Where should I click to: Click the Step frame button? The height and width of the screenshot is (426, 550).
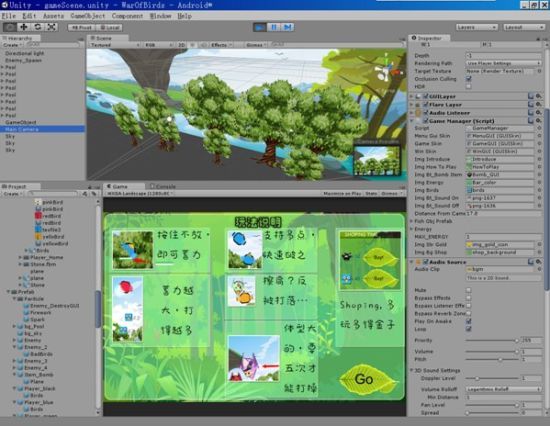click(x=288, y=27)
